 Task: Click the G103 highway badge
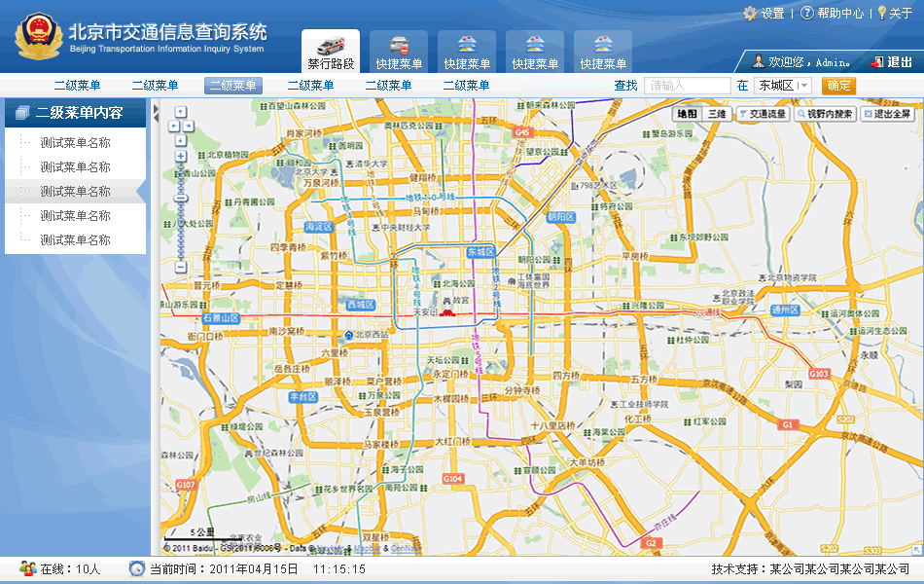pyautogui.click(x=819, y=374)
